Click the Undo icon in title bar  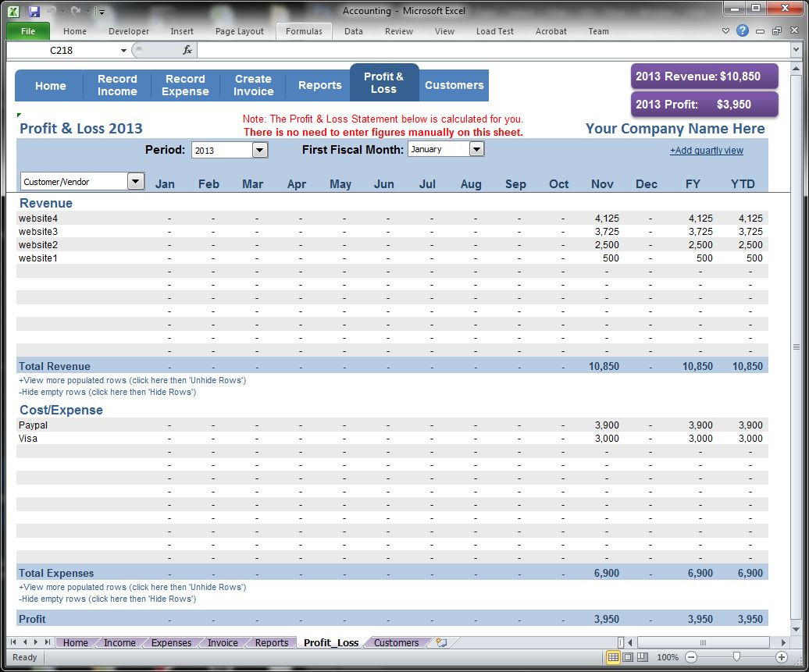51,11
